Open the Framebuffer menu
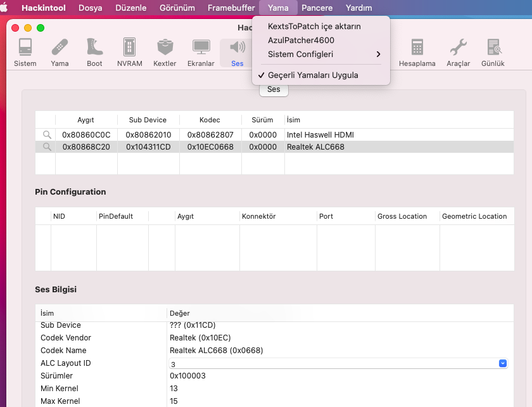Screen dimensions: 532x407 point(231,8)
